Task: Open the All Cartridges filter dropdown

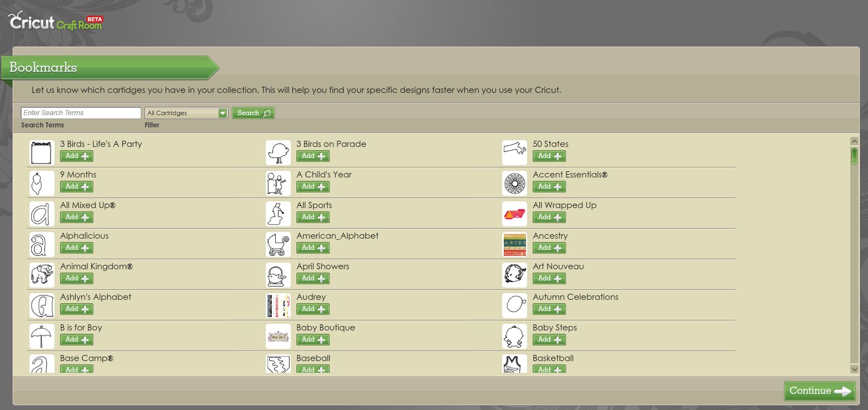Action: click(186, 113)
